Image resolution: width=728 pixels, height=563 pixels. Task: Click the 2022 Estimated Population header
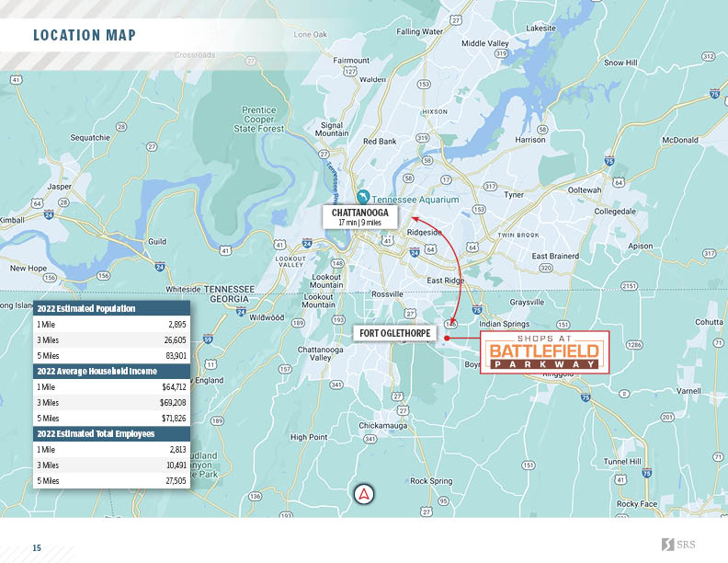point(111,308)
